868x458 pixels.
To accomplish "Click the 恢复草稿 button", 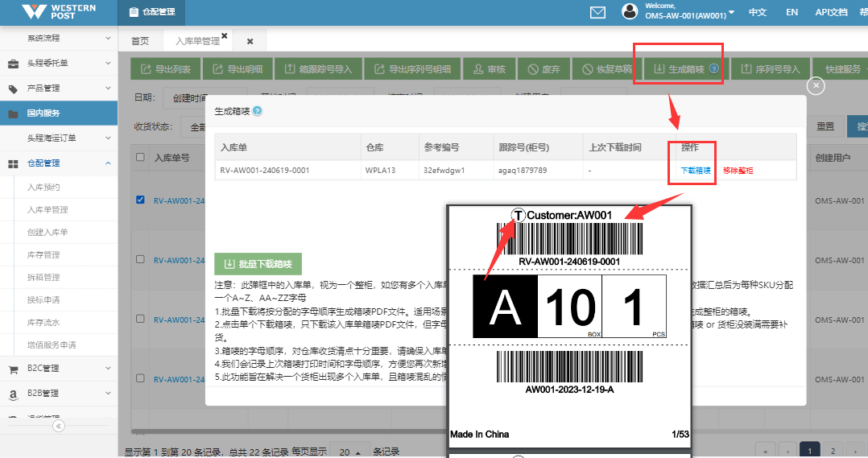I will [607, 69].
